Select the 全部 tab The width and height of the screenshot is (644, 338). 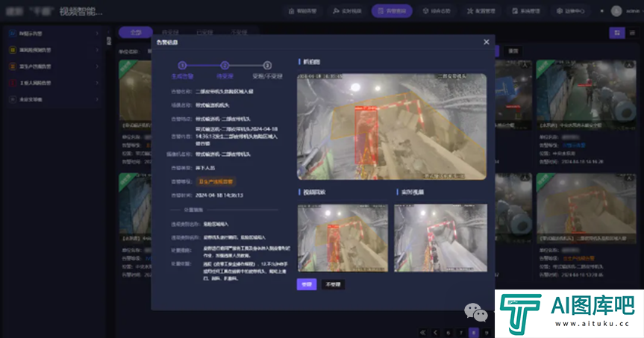(x=136, y=32)
